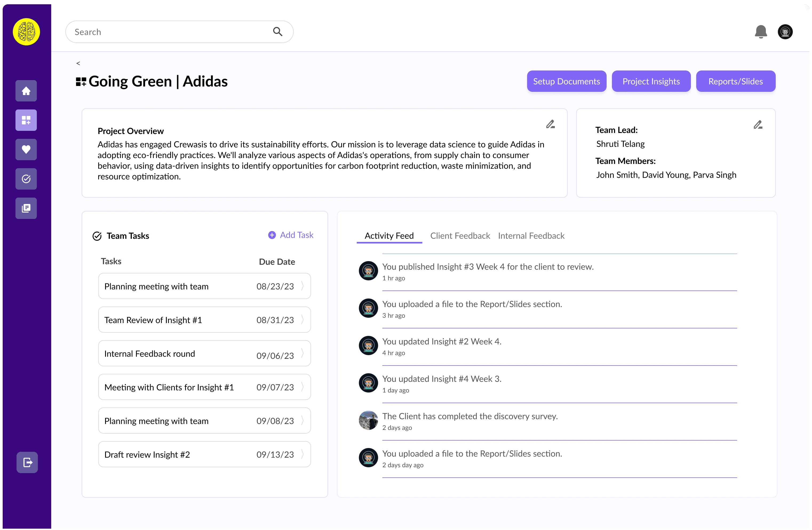Click team lead name Shruti Telang

620,144
